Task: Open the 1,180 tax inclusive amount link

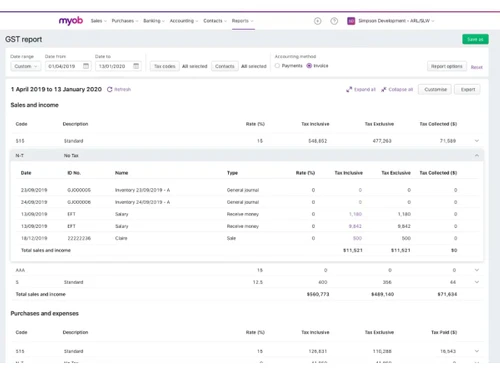Action: pyautogui.click(x=355, y=214)
